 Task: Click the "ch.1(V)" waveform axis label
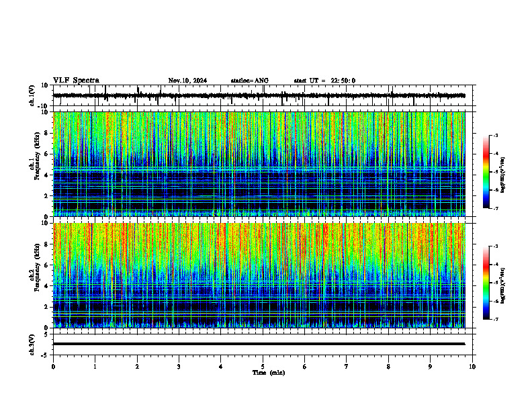[32, 95]
